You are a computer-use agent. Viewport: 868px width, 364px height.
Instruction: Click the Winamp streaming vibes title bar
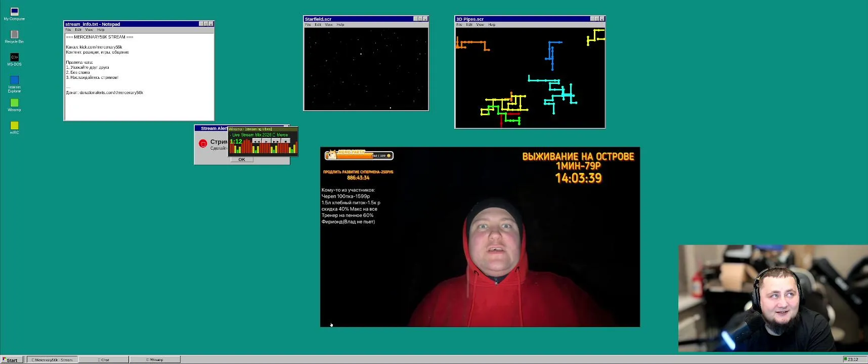coord(263,129)
